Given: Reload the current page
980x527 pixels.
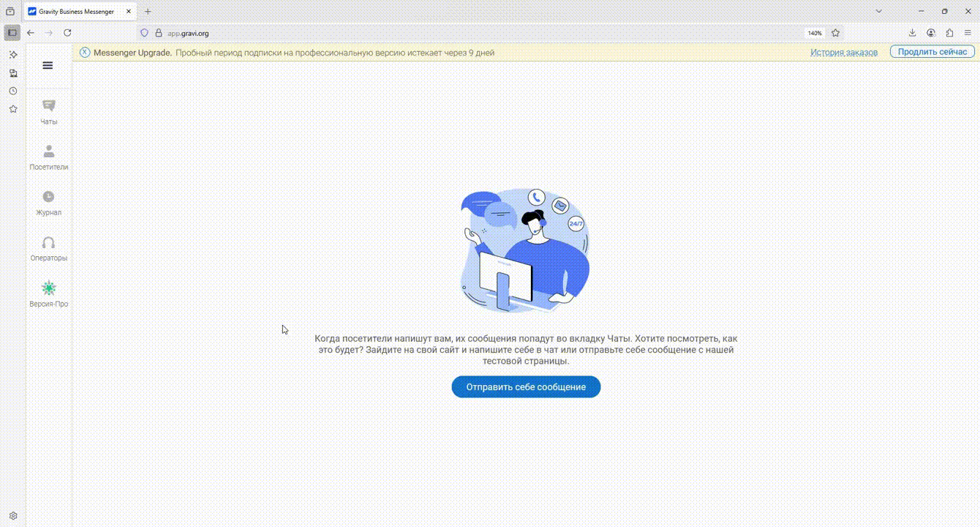Looking at the screenshot, I should (x=67, y=33).
